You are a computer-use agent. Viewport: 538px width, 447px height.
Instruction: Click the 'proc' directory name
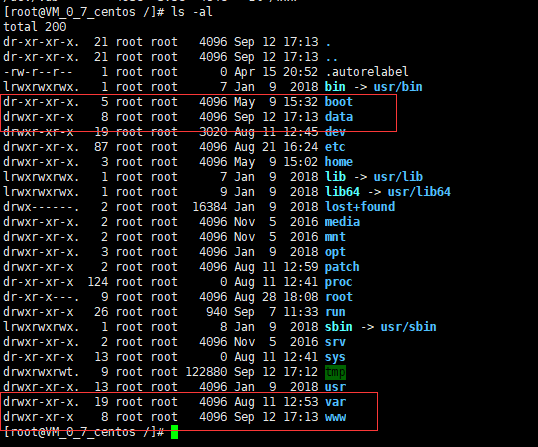coord(339,282)
